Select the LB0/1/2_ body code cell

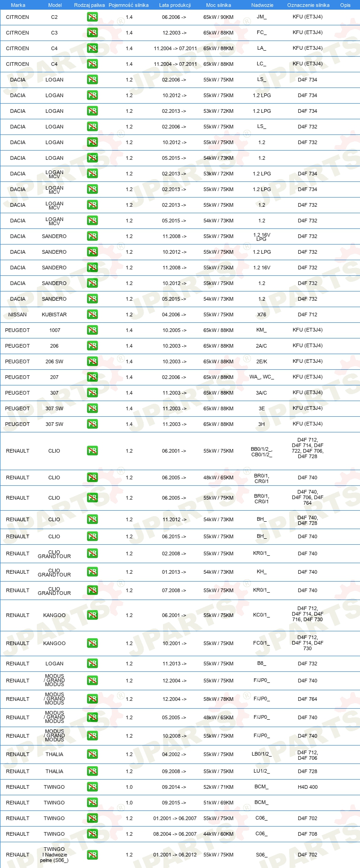point(261,754)
